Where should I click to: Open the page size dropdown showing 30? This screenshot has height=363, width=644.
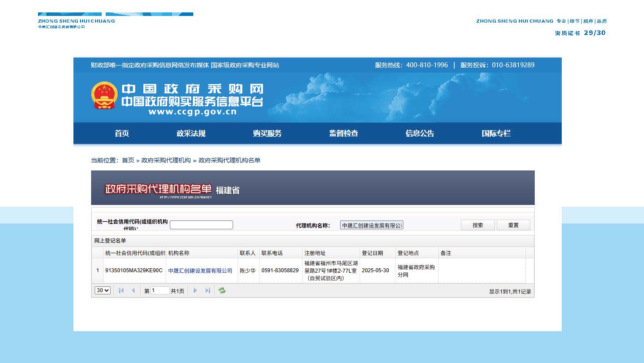coord(103,290)
